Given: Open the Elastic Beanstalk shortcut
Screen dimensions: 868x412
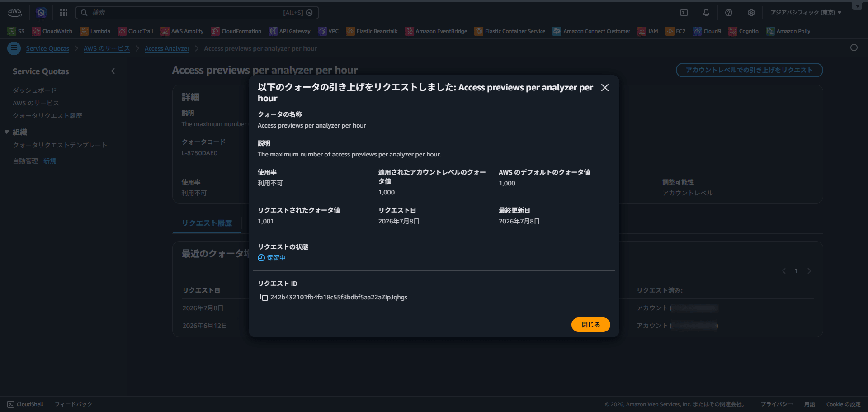Looking at the screenshot, I should (372, 31).
